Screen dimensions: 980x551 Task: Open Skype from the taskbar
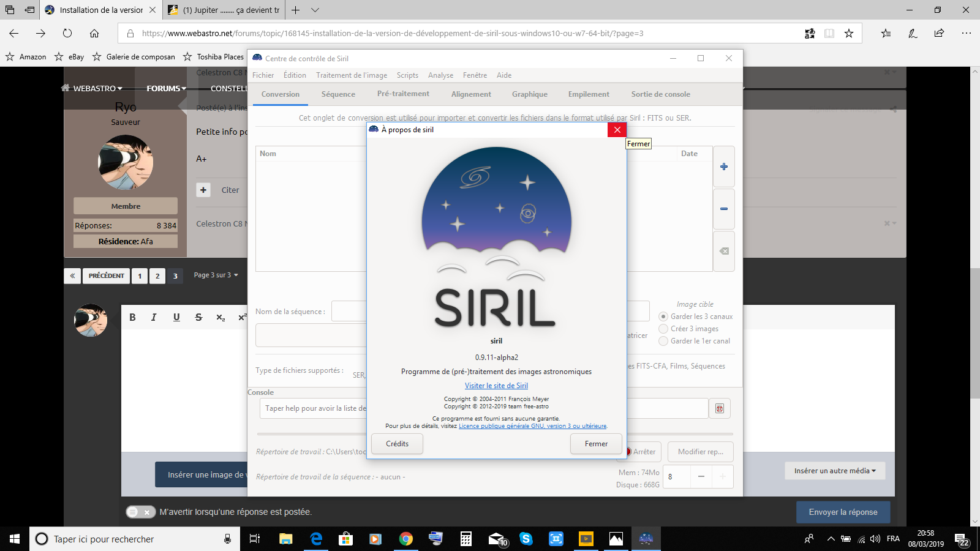point(526,539)
